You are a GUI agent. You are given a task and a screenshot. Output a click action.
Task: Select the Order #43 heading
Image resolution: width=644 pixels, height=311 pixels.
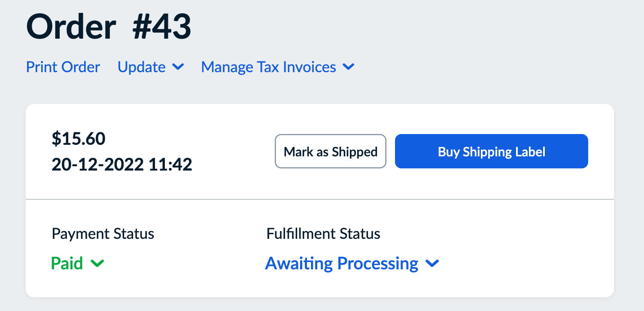(109, 27)
